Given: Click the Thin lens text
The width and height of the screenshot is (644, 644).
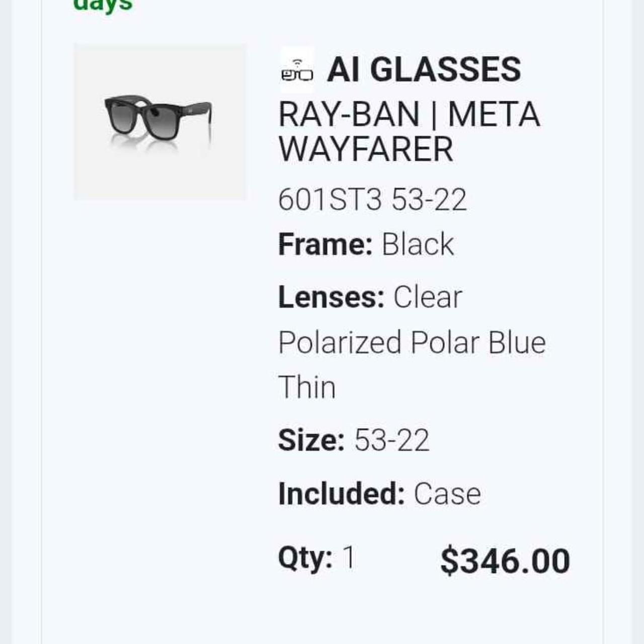Looking at the screenshot, I should (x=307, y=387).
